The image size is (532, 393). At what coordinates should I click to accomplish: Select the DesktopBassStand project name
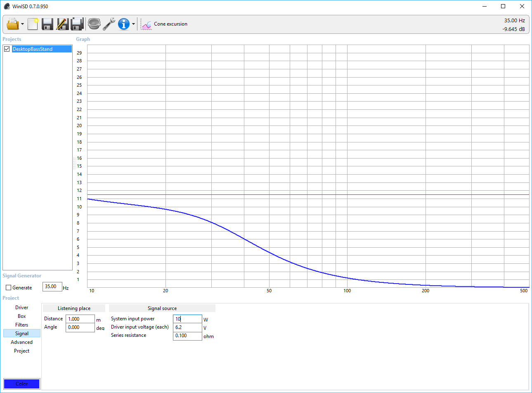coord(42,49)
